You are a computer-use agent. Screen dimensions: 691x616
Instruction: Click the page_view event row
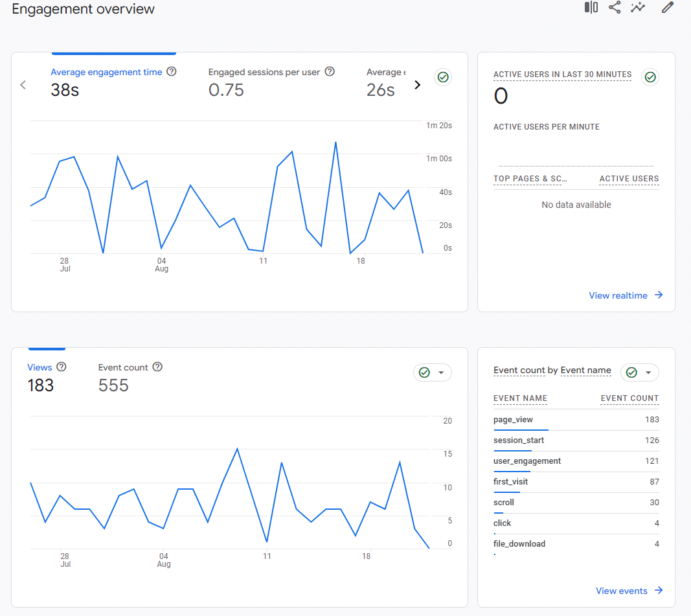[x=576, y=420]
